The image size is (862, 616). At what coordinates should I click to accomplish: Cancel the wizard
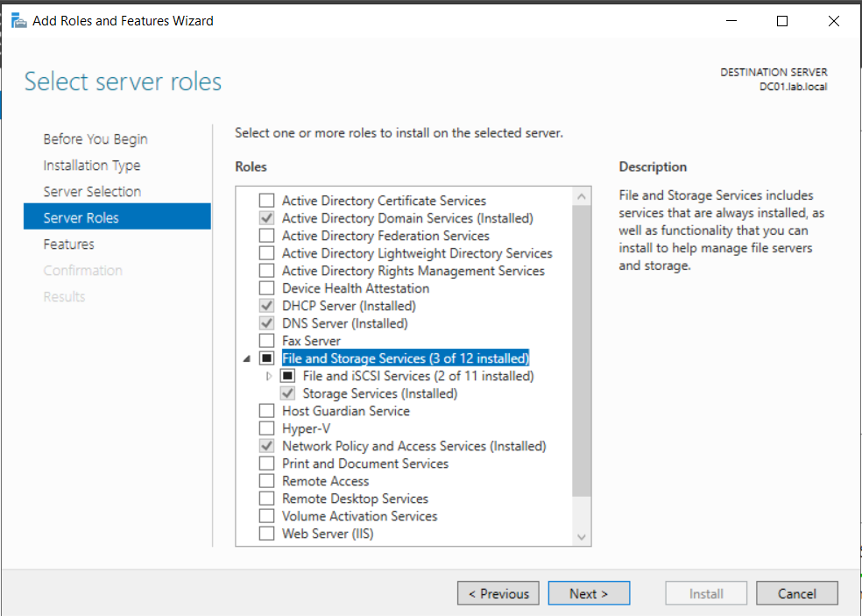[x=796, y=593]
